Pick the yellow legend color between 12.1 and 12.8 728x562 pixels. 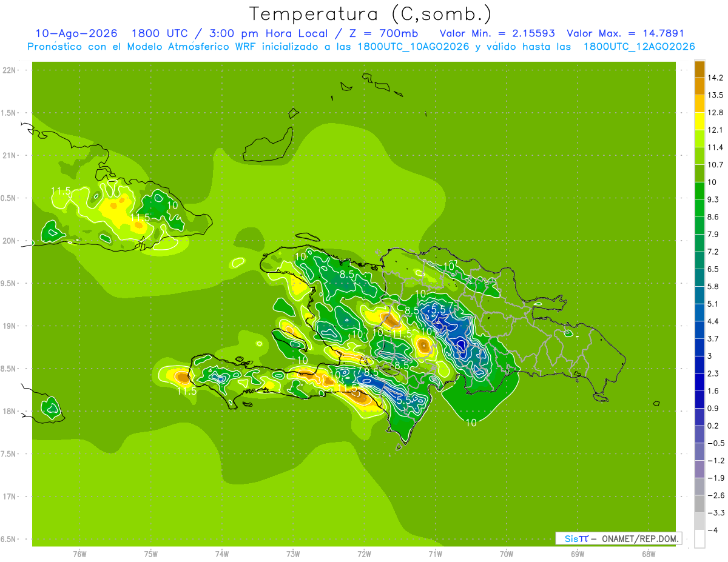(699, 121)
